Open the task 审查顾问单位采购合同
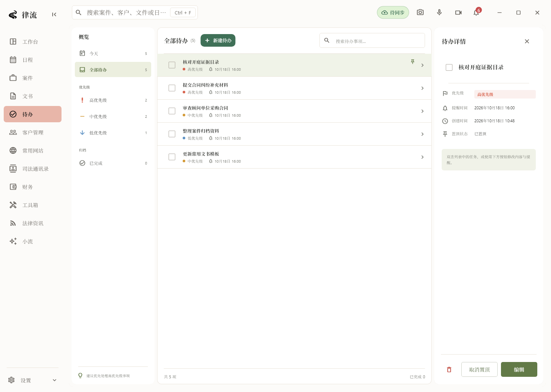 point(294,111)
